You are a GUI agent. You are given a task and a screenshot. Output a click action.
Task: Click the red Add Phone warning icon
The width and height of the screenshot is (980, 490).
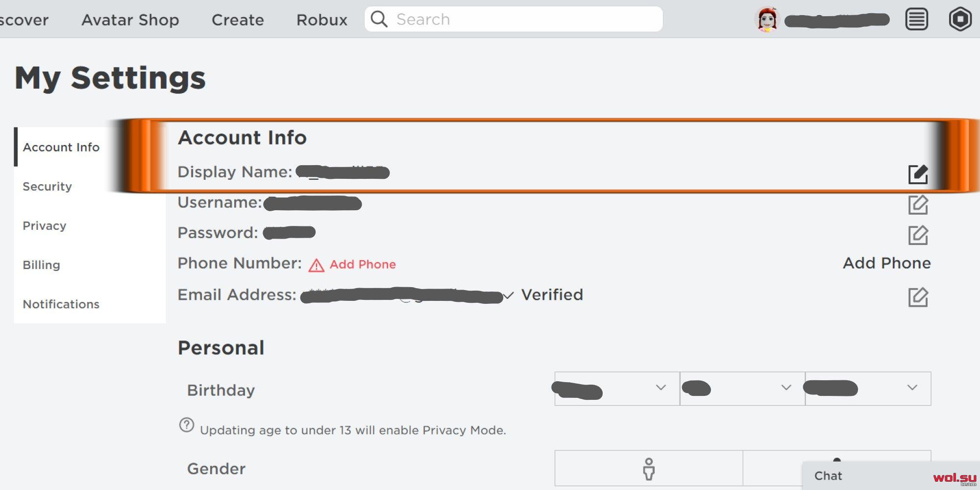pyautogui.click(x=316, y=265)
